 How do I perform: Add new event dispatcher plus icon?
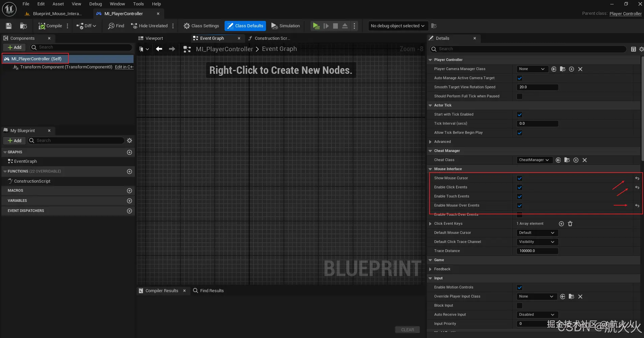click(129, 211)
